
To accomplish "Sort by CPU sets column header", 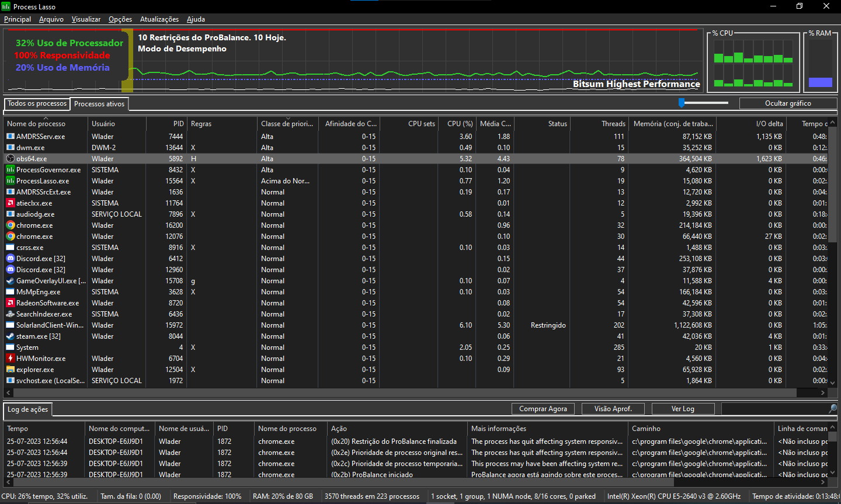I will (409, 124).
